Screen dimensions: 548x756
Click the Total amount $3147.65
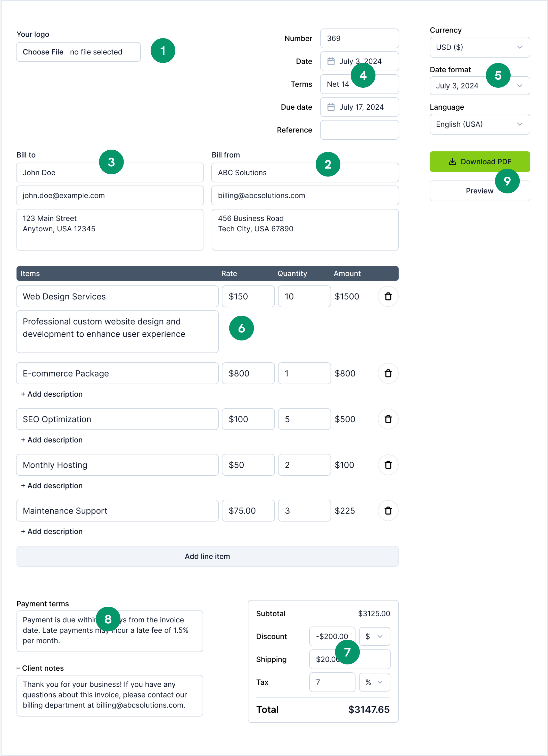coord(369,710)
